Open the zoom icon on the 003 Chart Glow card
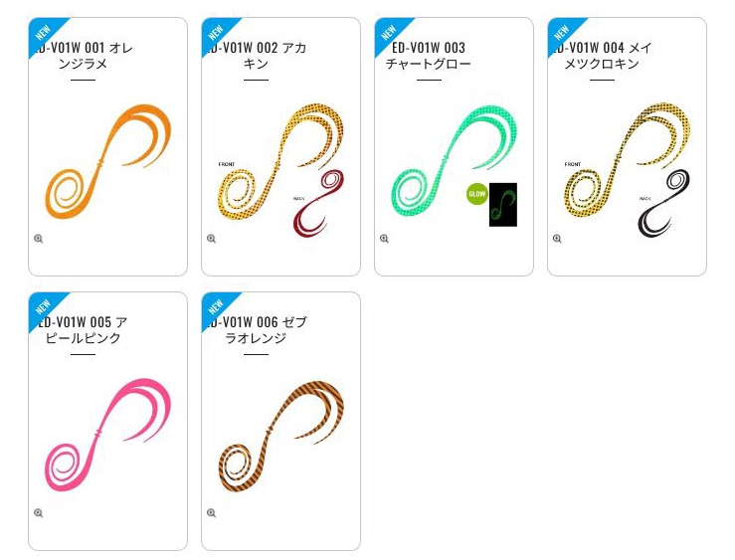 384,239
